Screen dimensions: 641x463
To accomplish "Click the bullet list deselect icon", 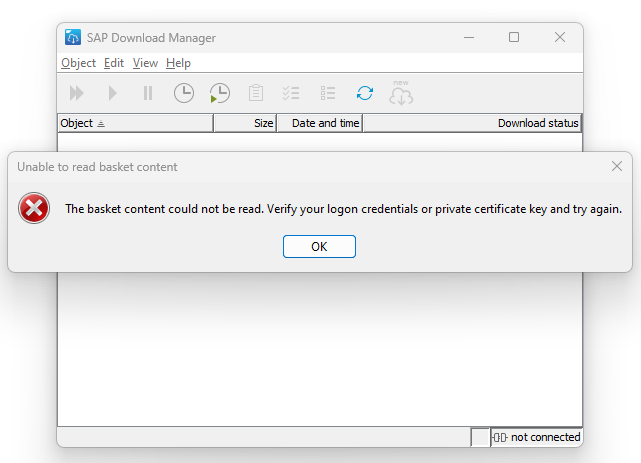I will [328, 93].
